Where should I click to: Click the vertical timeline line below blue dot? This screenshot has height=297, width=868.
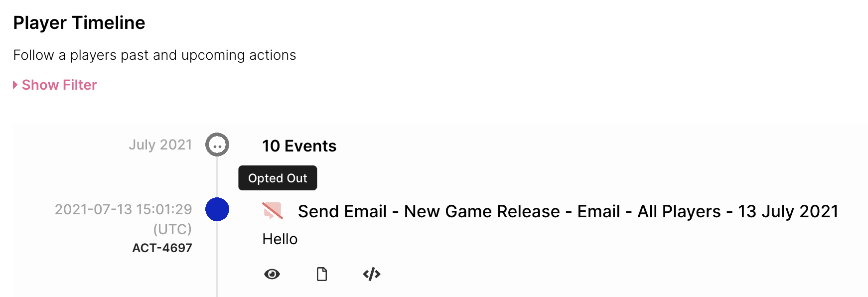pyautogui.click(x=217, y=259)
